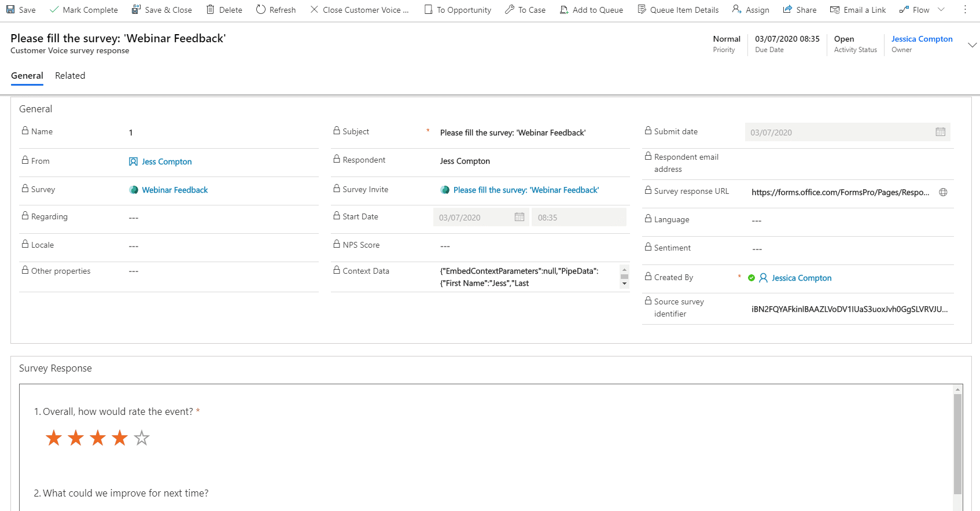Click the Start Date calendar icon
The height and width of the screenshot is (511, 980).
pos(519,217)
